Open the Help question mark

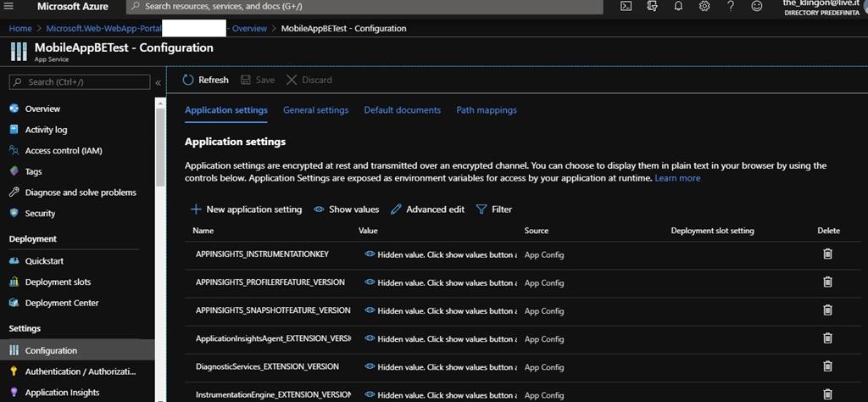pyautogui.click(x=730, y=6)
